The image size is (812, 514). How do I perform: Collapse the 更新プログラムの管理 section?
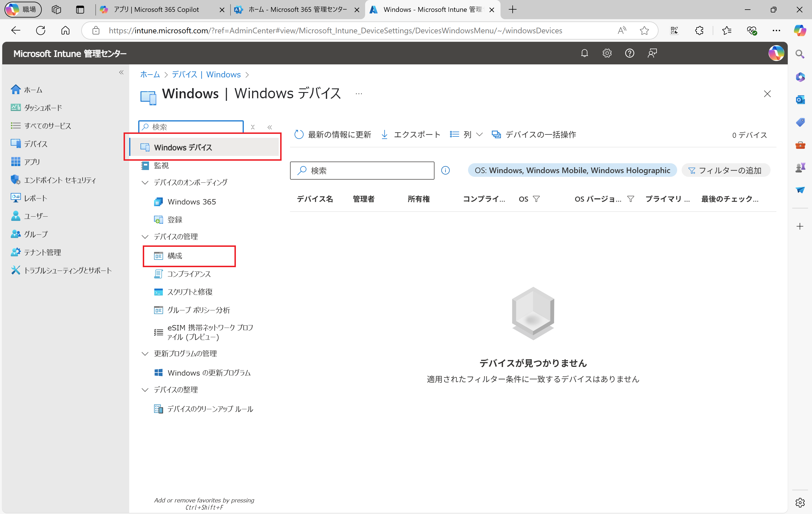coord(145,353)
